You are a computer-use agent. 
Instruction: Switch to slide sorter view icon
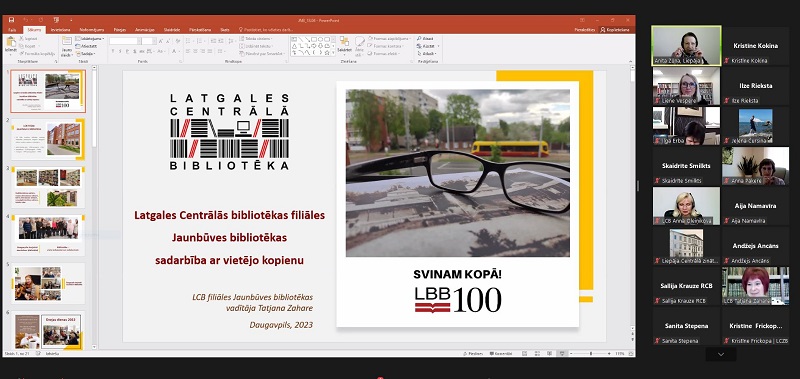pos(537,353)
